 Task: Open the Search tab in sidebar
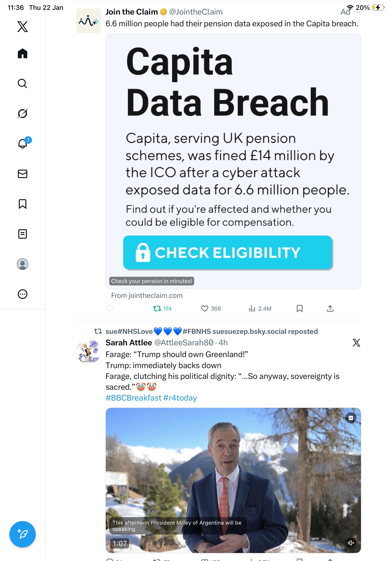point(22,84)
